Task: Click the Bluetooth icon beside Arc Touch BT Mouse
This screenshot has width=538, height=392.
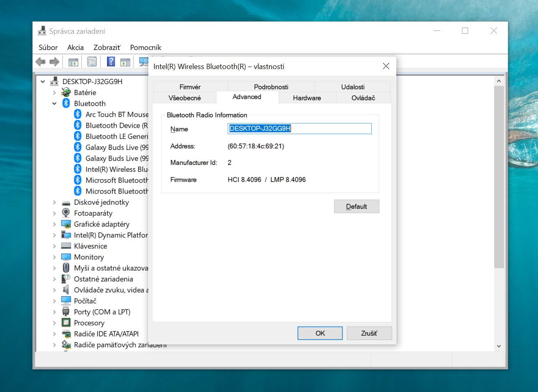Action: click(x=78, y=114)
